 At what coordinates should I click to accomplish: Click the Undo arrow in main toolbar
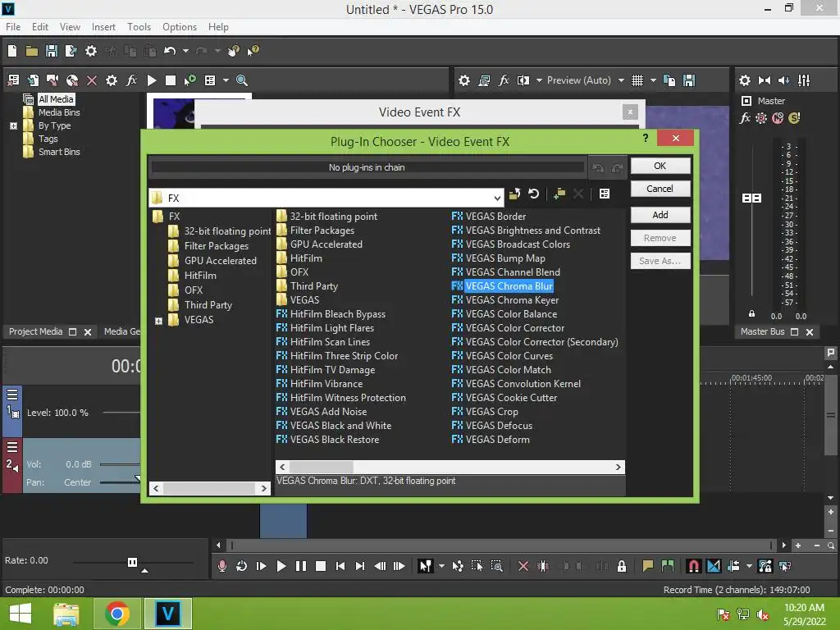click(170, 51)
